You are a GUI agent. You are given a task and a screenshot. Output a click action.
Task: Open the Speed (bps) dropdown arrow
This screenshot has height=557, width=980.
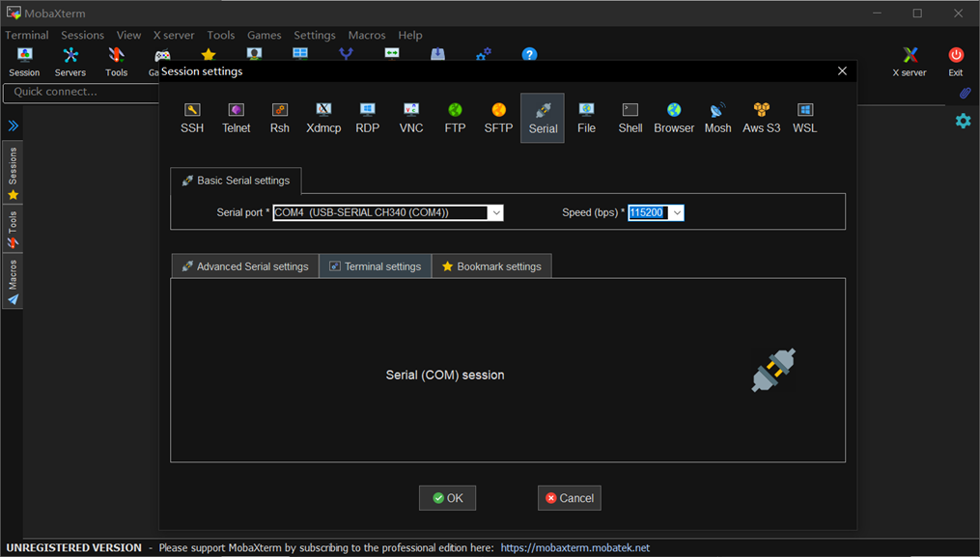677,212
